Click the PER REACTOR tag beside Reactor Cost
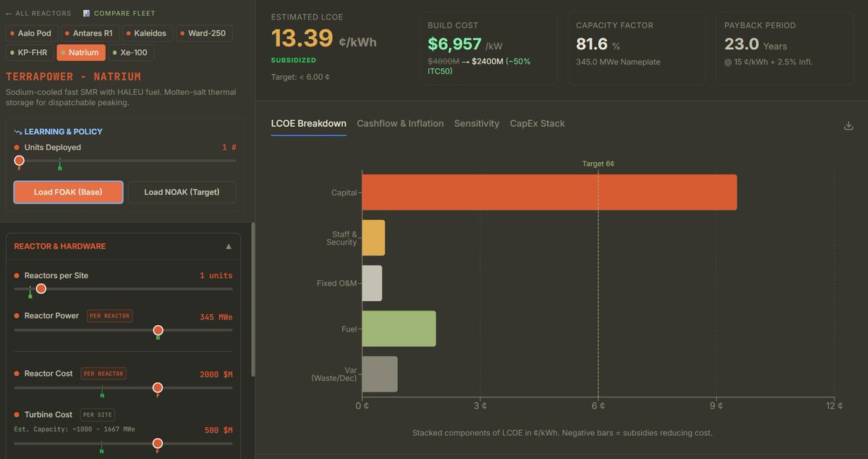 click(x=103, y=374)
